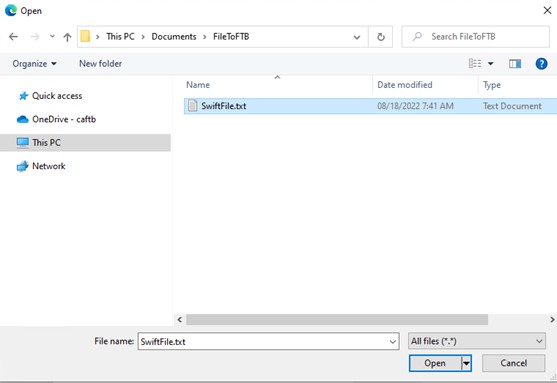Go back using the back arrow
Viewport: 557px width, 383px height.
pyautogui.click(x=13, y=37)
